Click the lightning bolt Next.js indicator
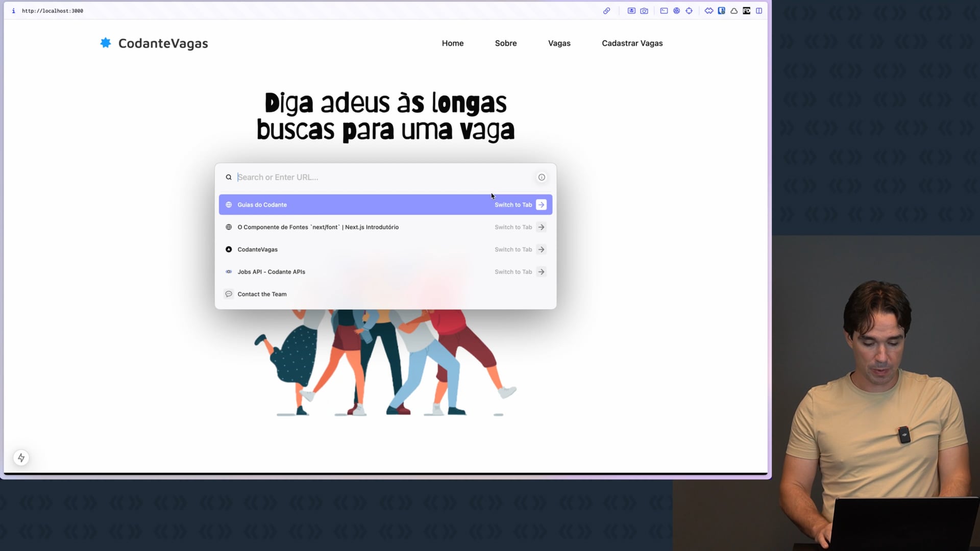The height and width of the screenshot is (551, 980). click(21, 458)
